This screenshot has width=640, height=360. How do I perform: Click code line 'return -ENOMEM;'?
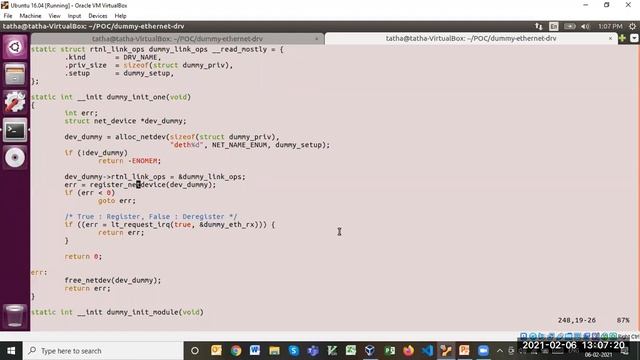tap(130, 161)
